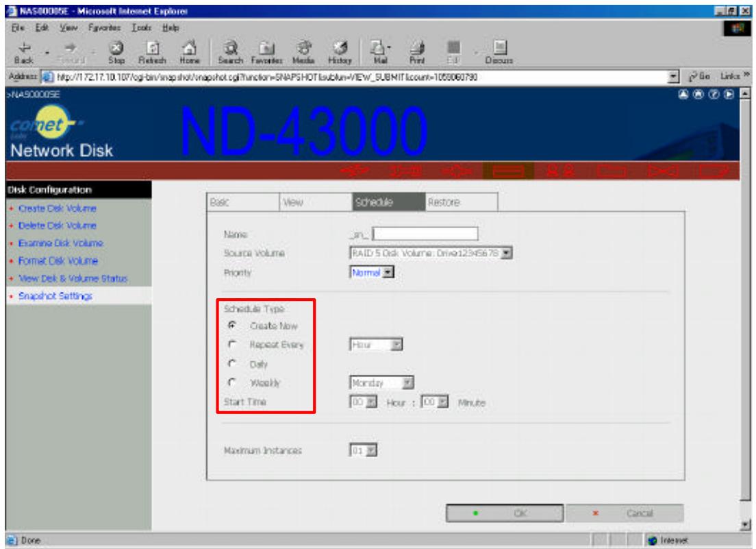This screenshot has width=756, height=549.
Task: Click the Go button beside address bar
Action: pos(698,76)
